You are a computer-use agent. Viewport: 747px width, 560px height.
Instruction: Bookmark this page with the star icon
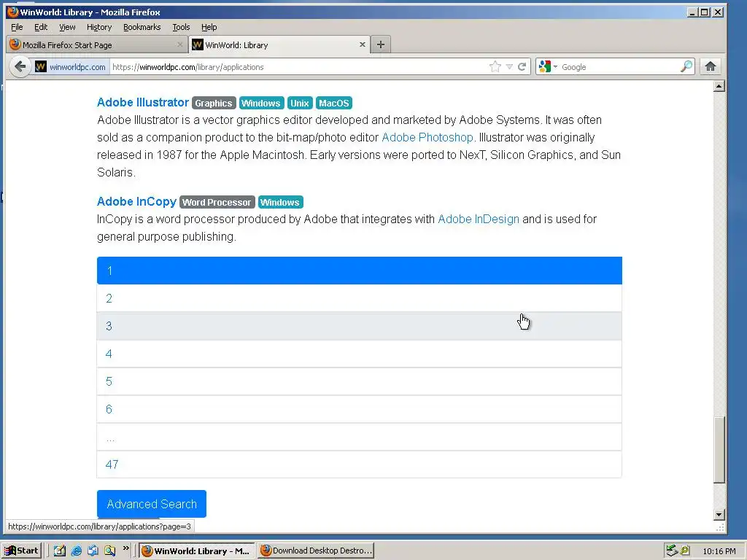[495, 66]
